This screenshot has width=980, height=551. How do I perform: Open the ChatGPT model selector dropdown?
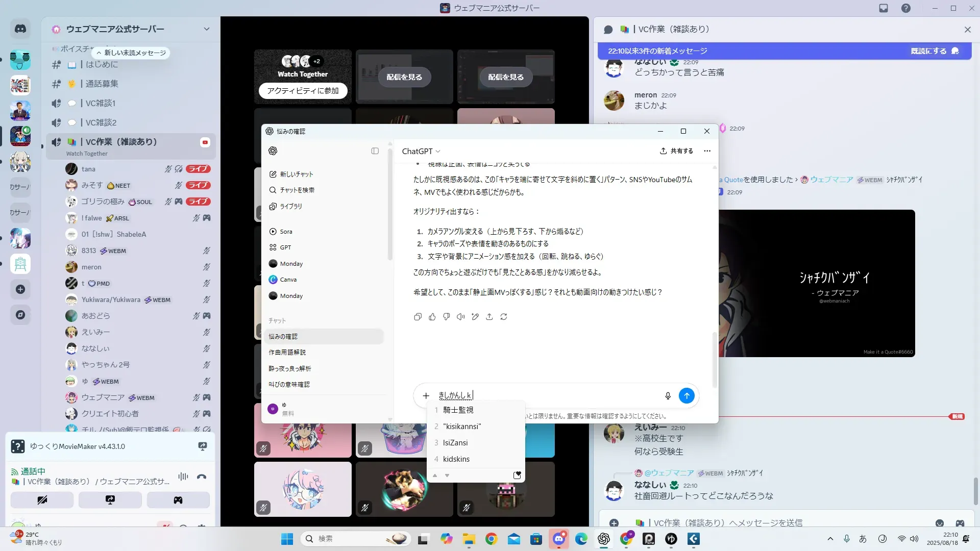click(x=421, y=152)
